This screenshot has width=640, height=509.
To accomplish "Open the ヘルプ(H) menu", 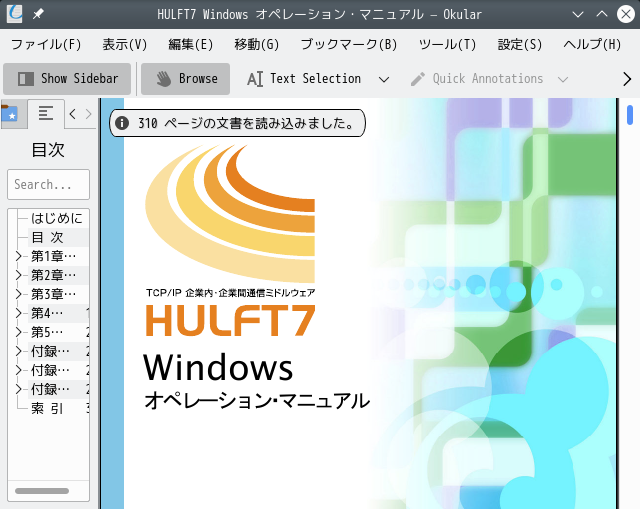I will coord(592,44).
